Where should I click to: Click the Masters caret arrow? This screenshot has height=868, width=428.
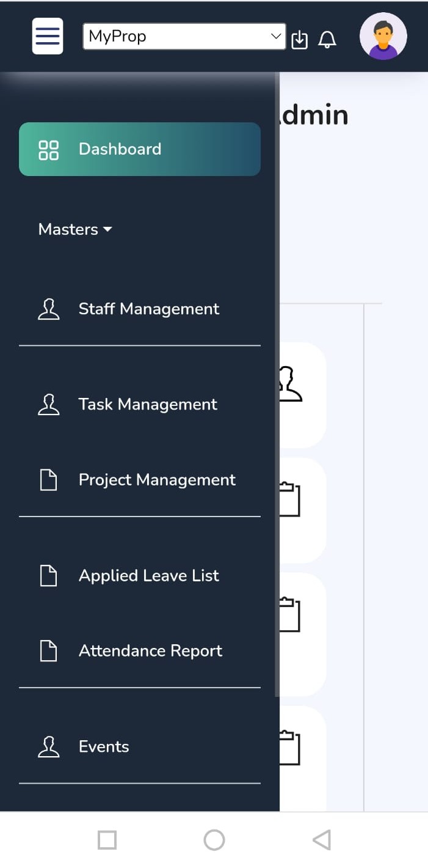click(108, 229)
